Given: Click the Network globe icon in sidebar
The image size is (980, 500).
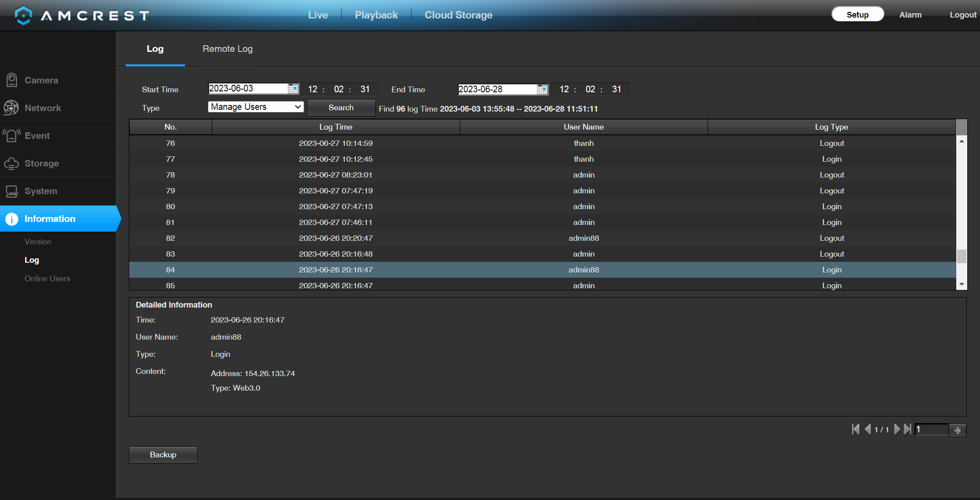Looking at the screenshot, I should 11,108.
